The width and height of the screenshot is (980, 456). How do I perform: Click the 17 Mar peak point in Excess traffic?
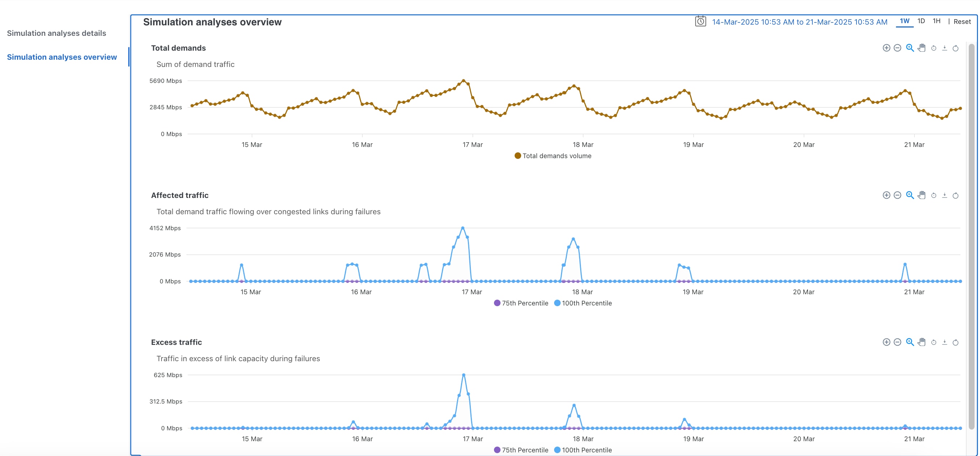tap(463, 375)
